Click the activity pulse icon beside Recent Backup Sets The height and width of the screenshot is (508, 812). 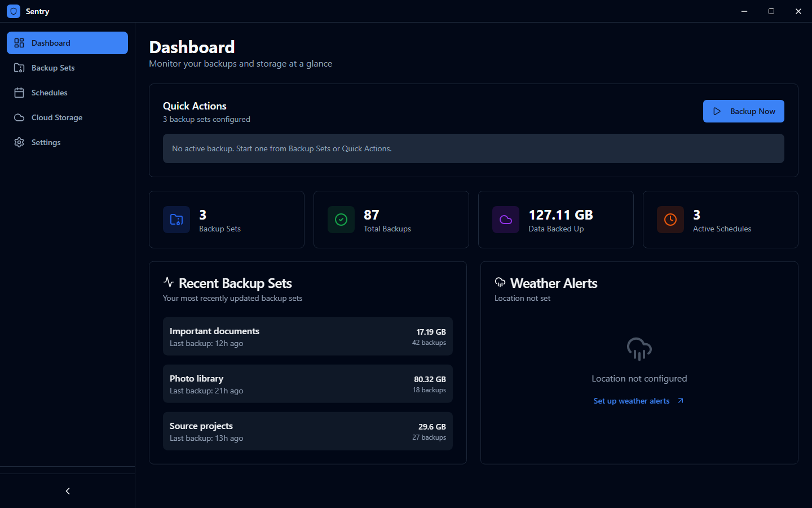[168, 282]
